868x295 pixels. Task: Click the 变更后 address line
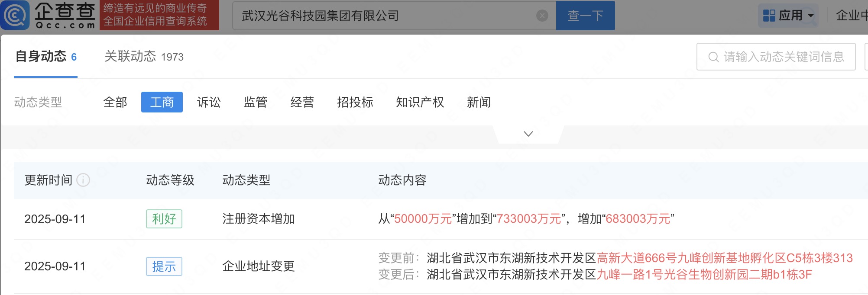click(595, 275)
